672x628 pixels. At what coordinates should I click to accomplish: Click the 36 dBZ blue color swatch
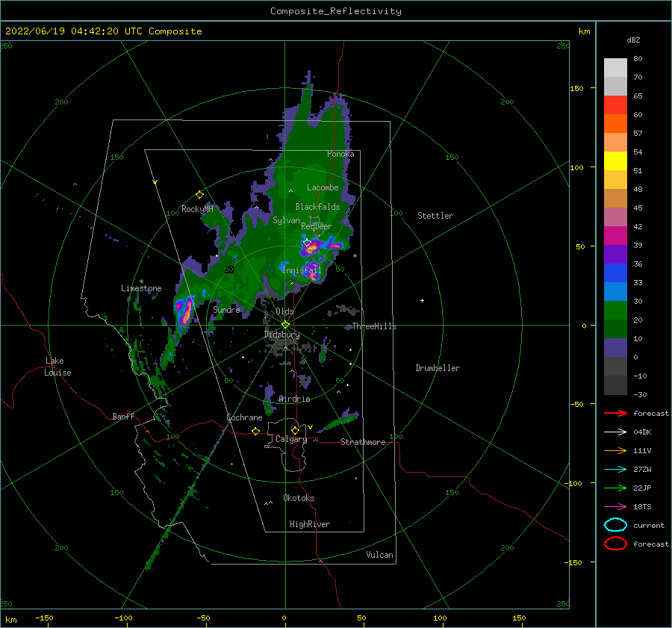pos(615,273)
